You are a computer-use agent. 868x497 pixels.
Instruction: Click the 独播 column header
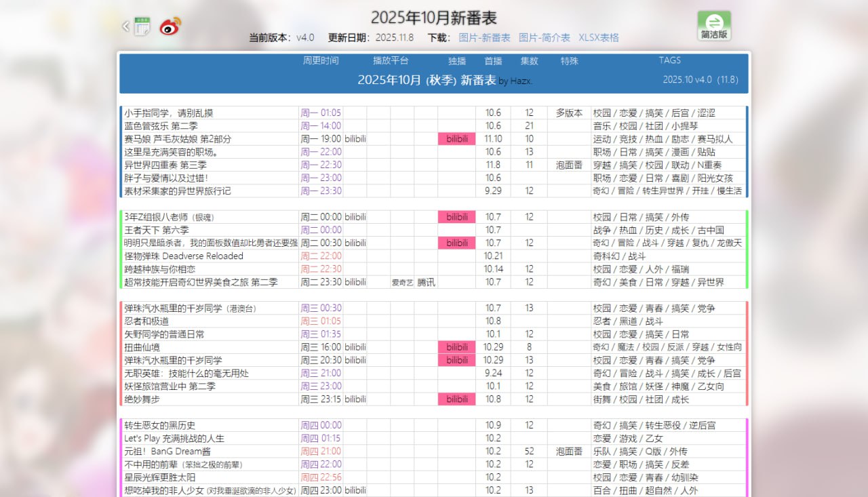[457, 60]
